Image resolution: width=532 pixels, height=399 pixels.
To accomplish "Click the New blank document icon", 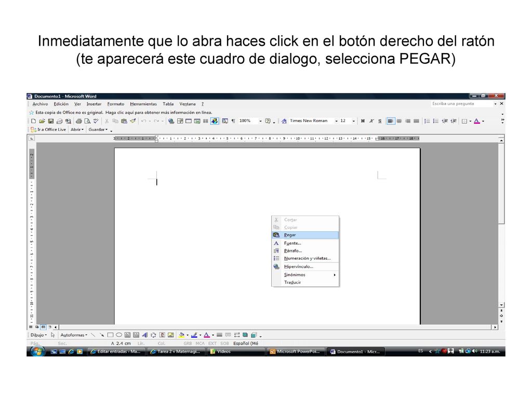I will point(34,121).
